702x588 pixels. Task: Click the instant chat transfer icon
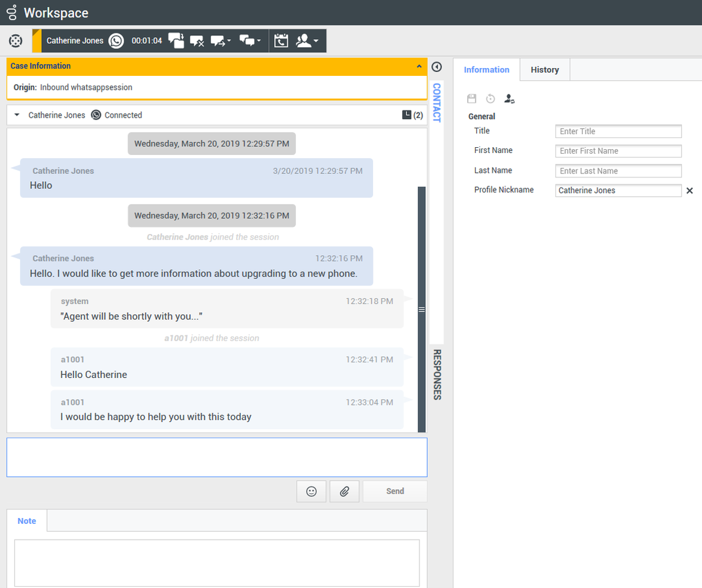(218, 41)
